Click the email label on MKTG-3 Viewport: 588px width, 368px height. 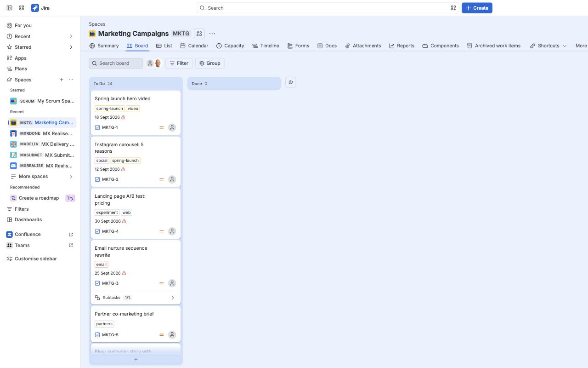tap(102, 264)
